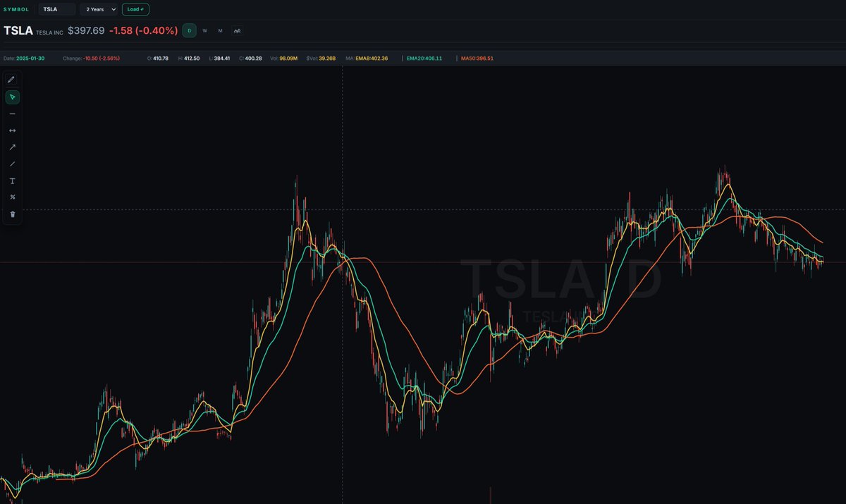Click the dollar volume value 39.26B
Viewport: 846px width, 504px height.
327,58
